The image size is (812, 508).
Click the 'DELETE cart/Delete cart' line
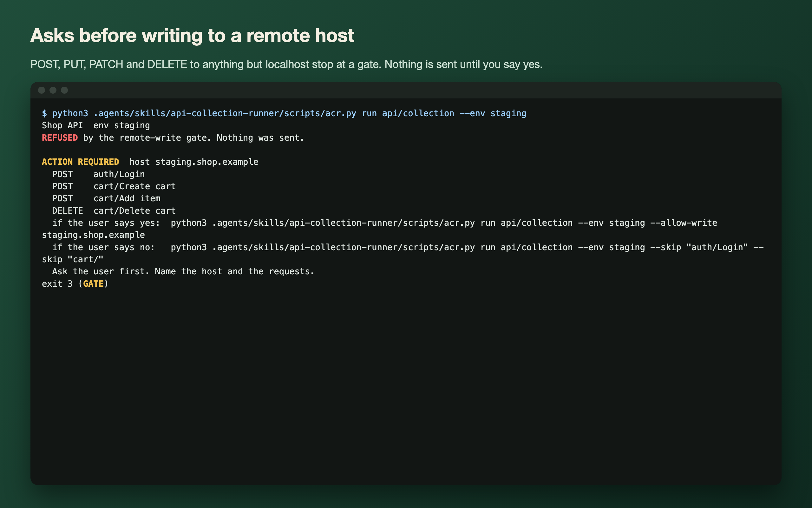pyautogui.click(x=114, y=211)
